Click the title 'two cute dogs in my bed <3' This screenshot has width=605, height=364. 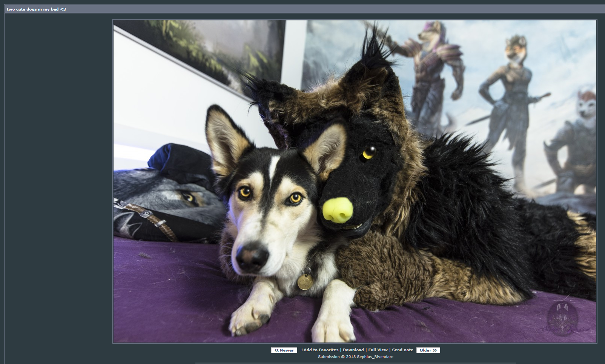(36, 9)
